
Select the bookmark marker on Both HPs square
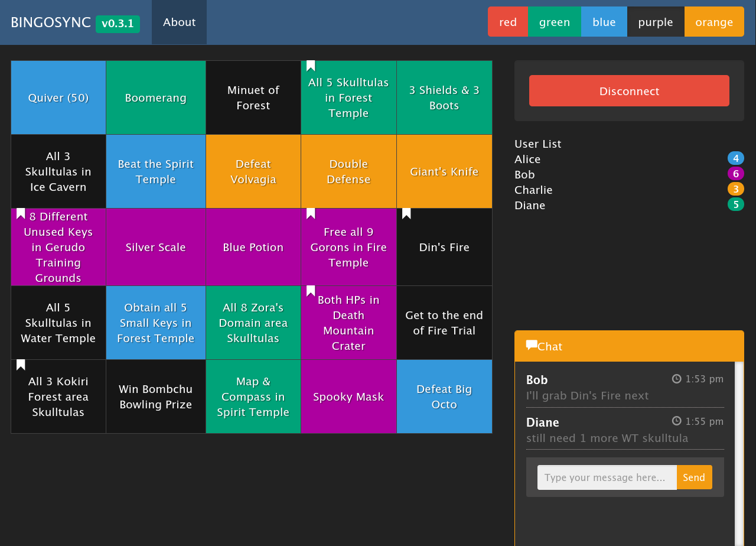[x=311, y=291]
